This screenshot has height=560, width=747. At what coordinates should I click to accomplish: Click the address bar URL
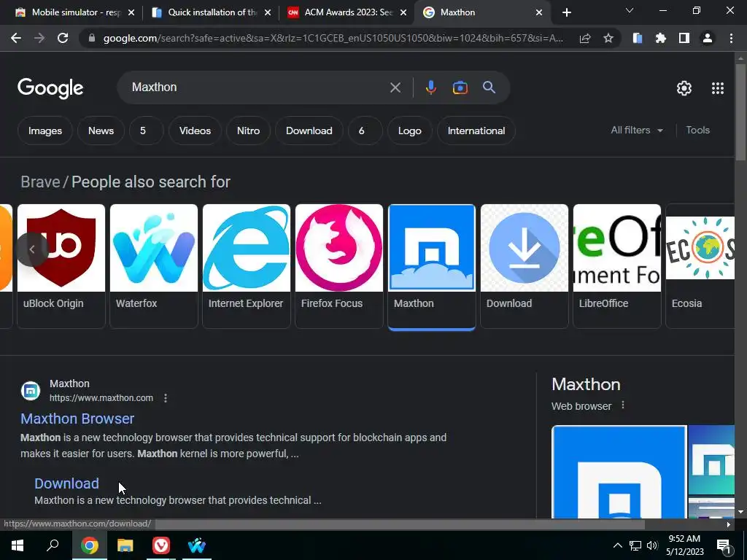click(x=333, y=38)
